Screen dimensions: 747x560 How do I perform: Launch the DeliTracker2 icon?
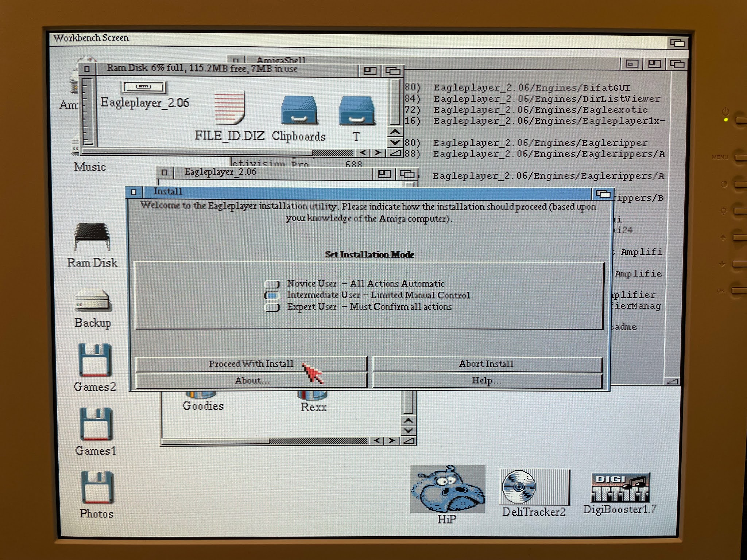534,493
